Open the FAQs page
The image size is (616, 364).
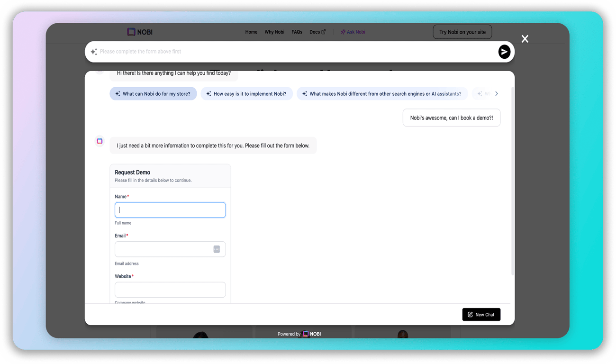297,32
